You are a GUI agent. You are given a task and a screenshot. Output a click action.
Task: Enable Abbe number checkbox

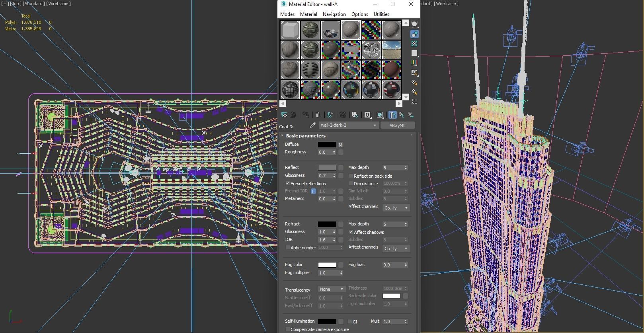tap(287, 248)
